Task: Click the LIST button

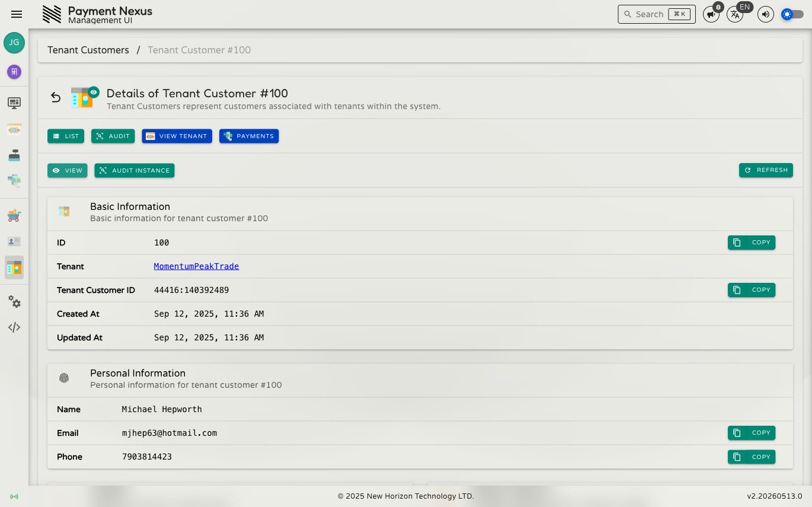Action: coord(66,136)
